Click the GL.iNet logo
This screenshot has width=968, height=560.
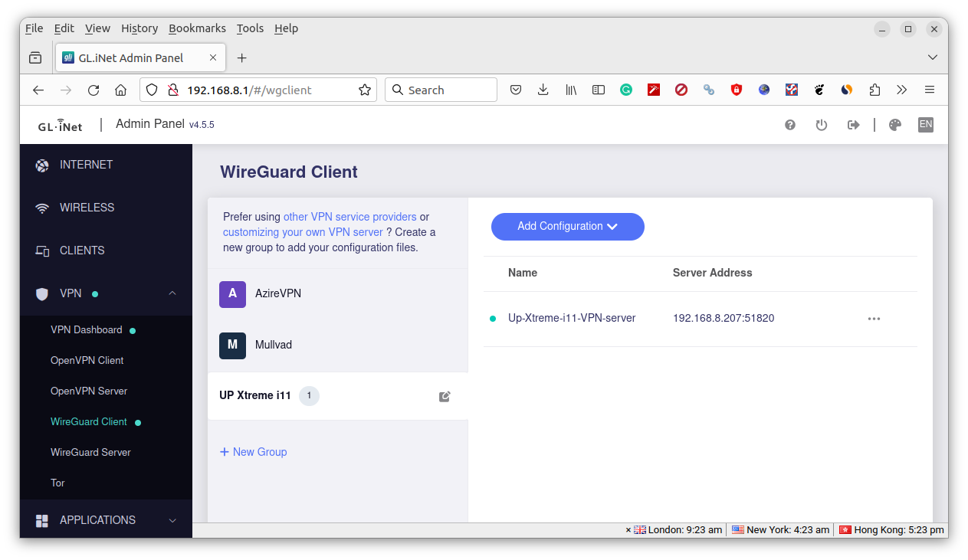click(61, 126)
